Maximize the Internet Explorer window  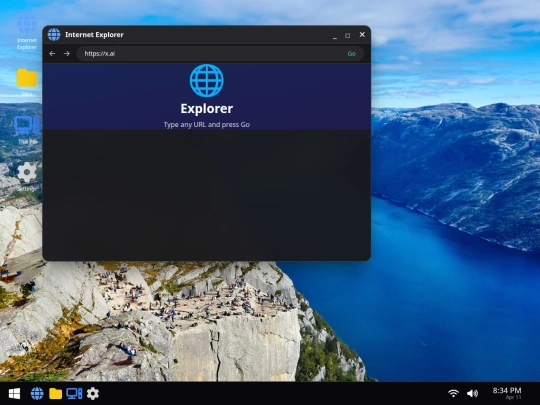click(x=347, y=35)
